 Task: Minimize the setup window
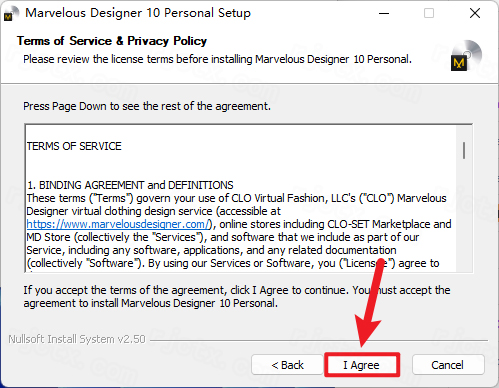pyautogui.click(x=384, y=14)
